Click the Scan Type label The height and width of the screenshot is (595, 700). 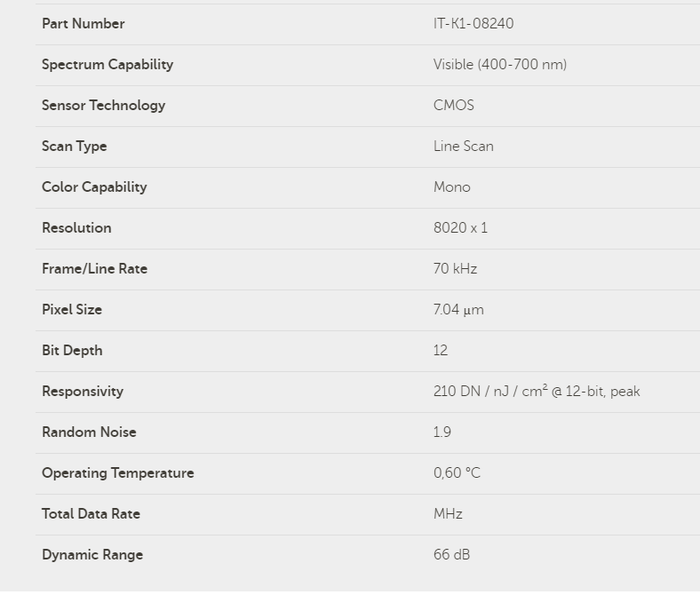pos(74,147)
